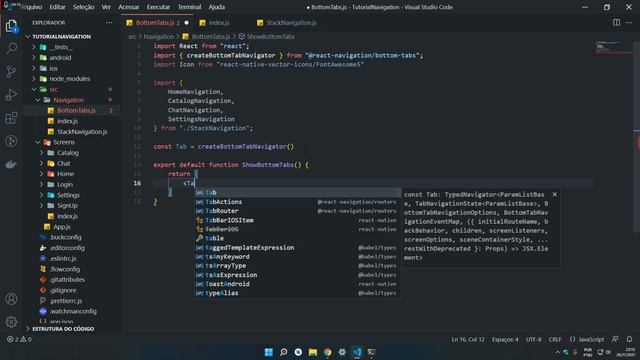640x360 pixels.
Task: Click errors and warnings status indicator
Action: point(19,339)
